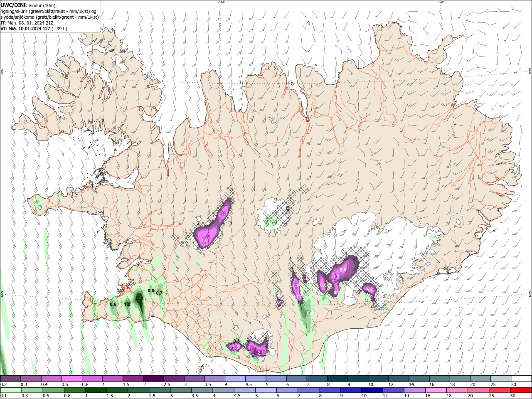
Task: Select the lightest green rain swatch labelled 0.1
Action: coord(11,390)
